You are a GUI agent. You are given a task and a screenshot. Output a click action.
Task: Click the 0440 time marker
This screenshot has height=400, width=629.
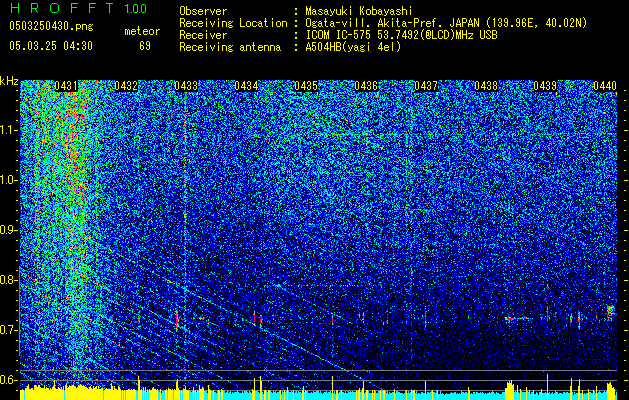pos(605,86)
